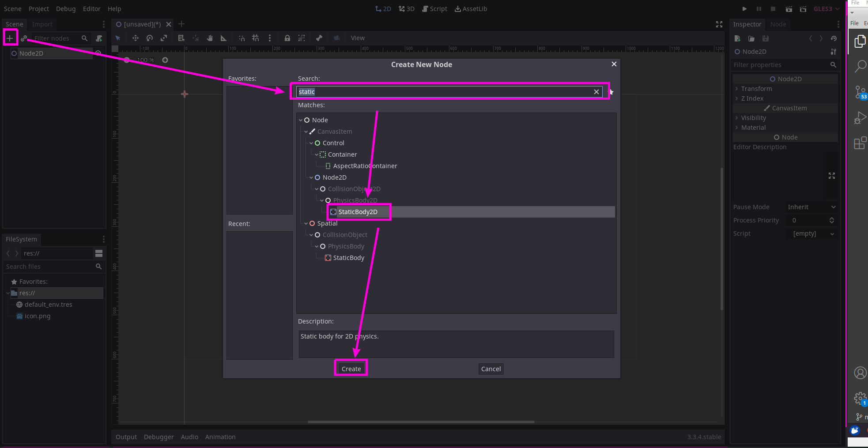The height and width of the screenshot is (448, 868).
Task: Open the VS Code Explorer icon
Action: click(860, 41)
